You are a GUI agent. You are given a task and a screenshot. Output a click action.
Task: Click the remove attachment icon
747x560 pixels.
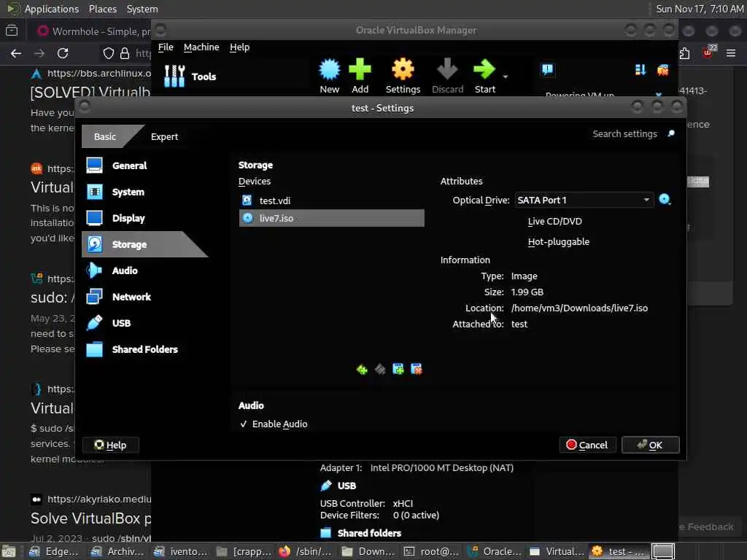pyautogui.click(x=417, y=370)
